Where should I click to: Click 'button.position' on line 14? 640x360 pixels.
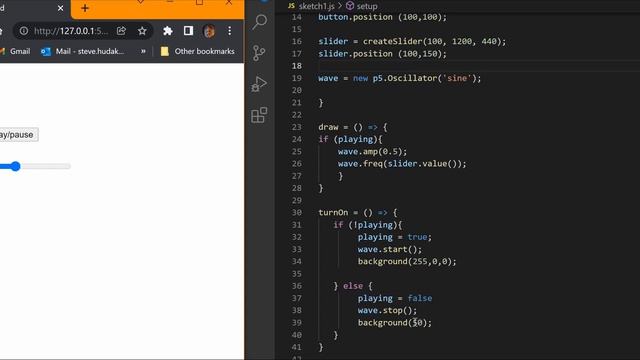click(x=355, y=17)
